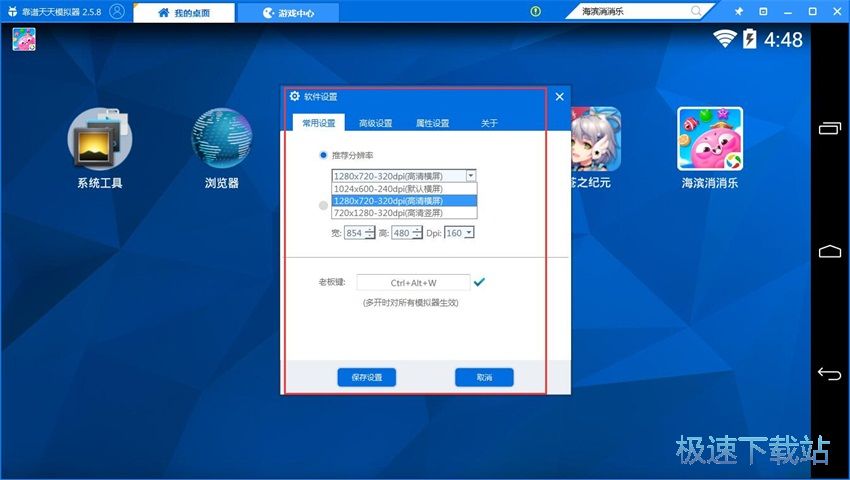Screen dimensions: 850x480
Task: Select the 推荐分辨率 radio button
Action: click(323, 155)
